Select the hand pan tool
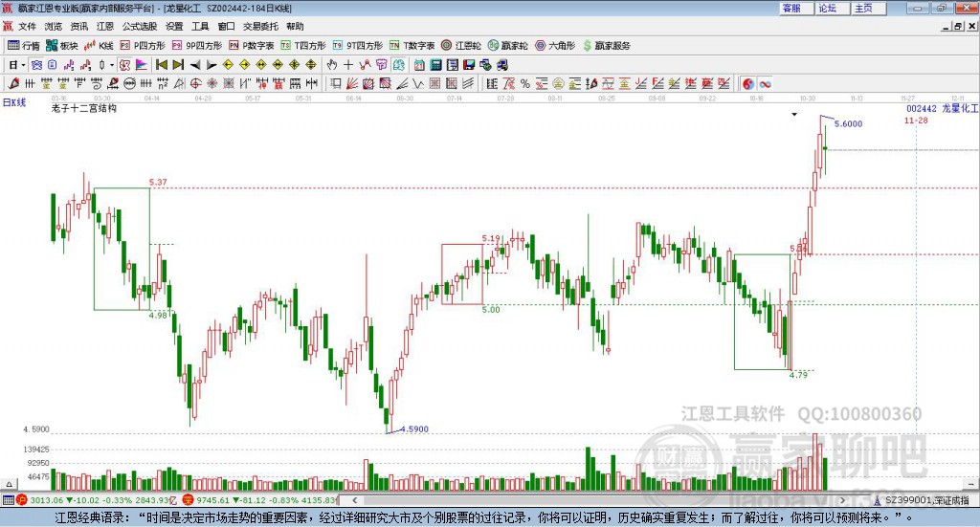 coord(332,65)
